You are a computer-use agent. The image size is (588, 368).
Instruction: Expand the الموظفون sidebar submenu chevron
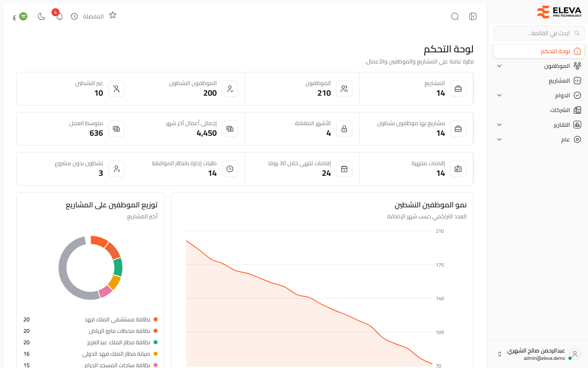499,66
